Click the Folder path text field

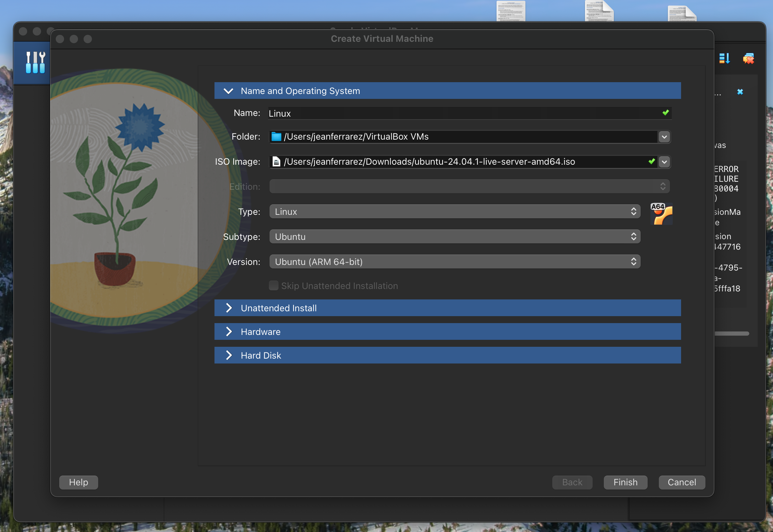[463, 136]
